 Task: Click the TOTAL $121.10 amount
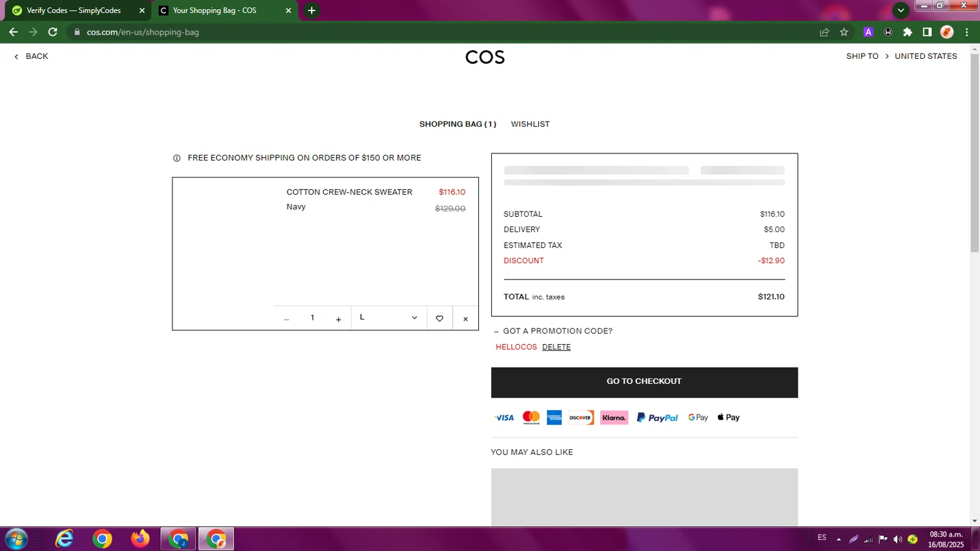771,297
